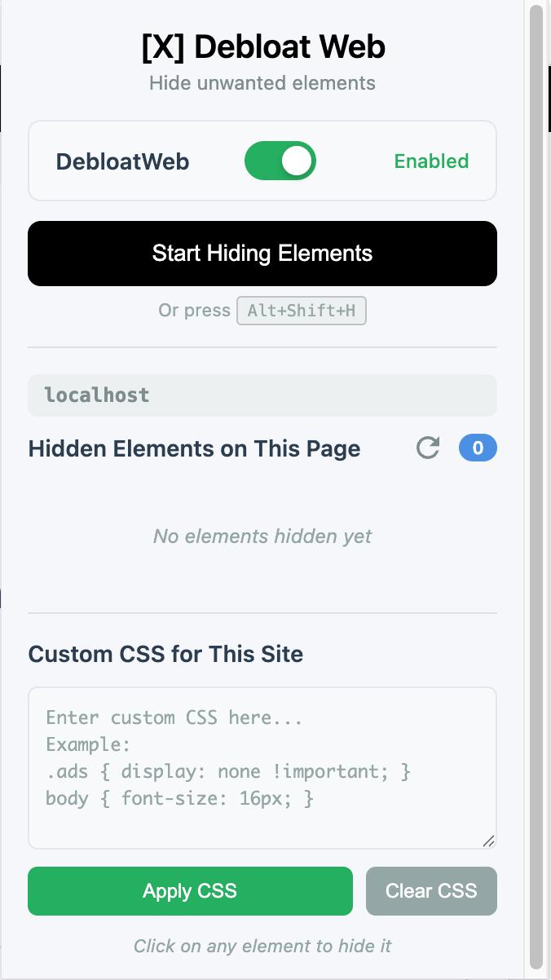This screenshot has width=551, height=980.
Task: Click the Hide unwanted elements subtitle
Action: [262, 83]
